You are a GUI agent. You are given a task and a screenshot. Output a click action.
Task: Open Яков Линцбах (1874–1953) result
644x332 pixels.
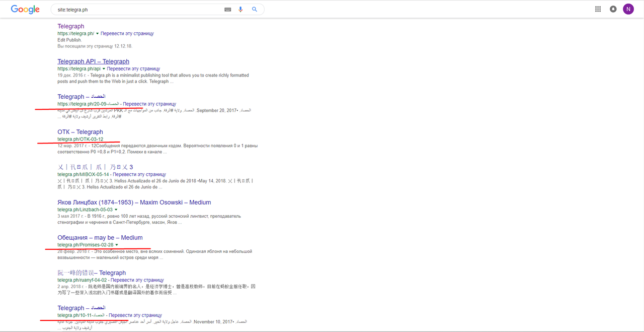(x=134, y=203)
